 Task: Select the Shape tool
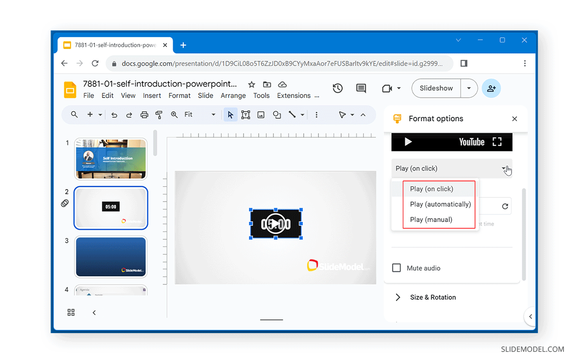pos(277,115)
